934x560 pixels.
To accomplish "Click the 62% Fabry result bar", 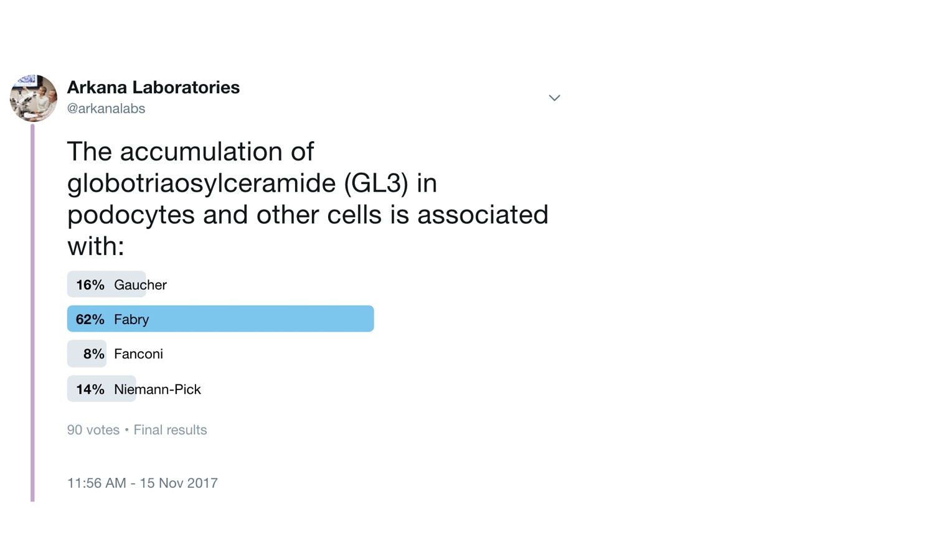I will (x=220, y=319).
